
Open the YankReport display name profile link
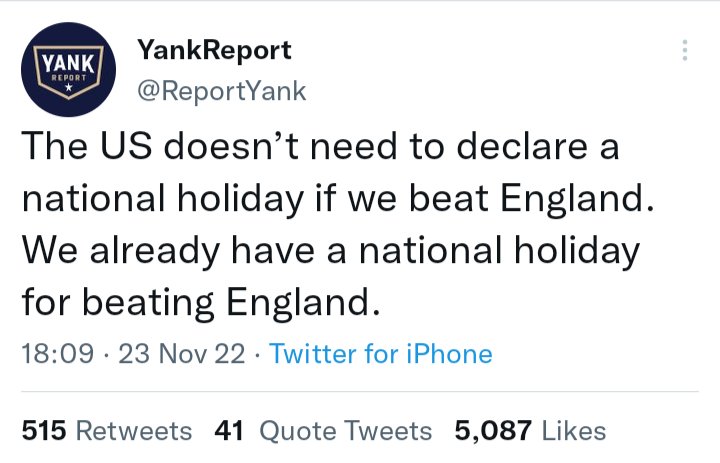tap(213, 49)
